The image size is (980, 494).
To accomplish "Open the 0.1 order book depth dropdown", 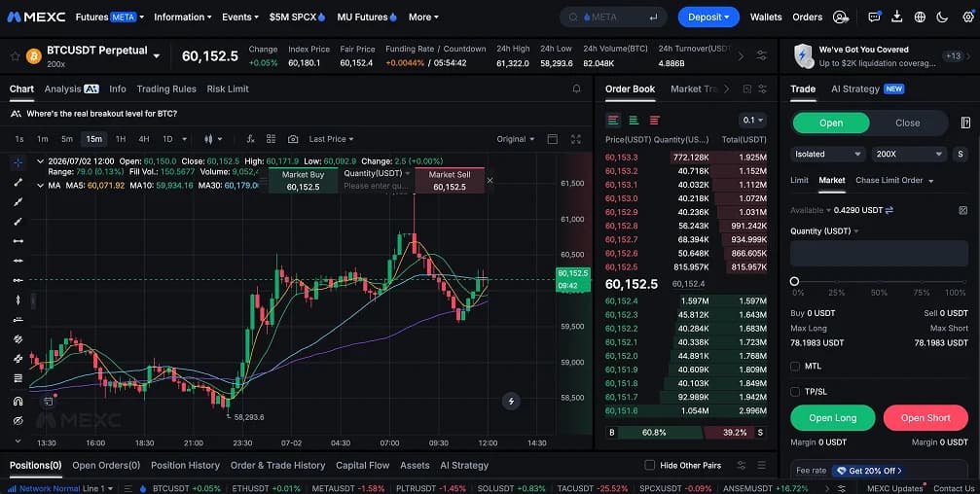I will (x=752, y=120).
